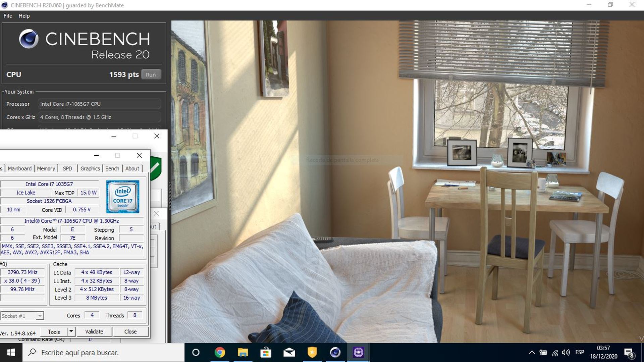Click the specification i7-1065G7 CPU @ 1.30GHz
The height and width of the screenshot is (362, 644).
point(71,221)
